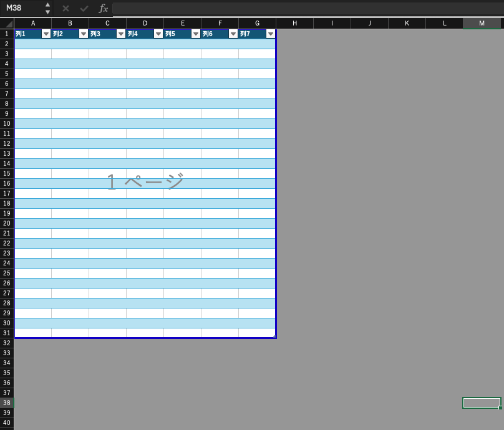The width and height of the screenshot is (504, 430).
Task: Open the 列1 filter dropdown
Action: point(46,34)
